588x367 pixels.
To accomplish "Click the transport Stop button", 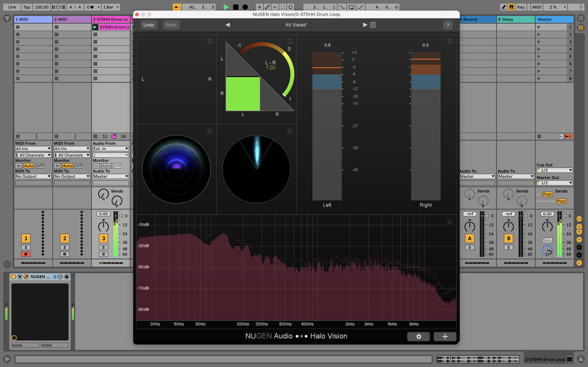I will tap(235, 7).
